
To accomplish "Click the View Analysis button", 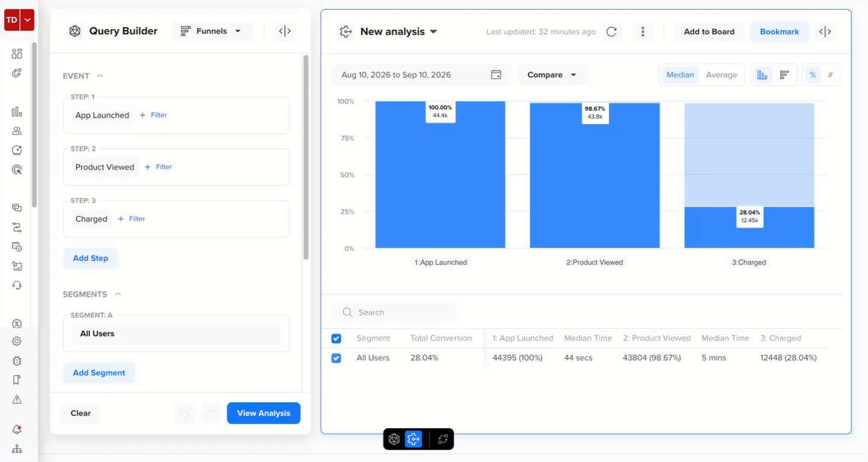I will 264,413.
